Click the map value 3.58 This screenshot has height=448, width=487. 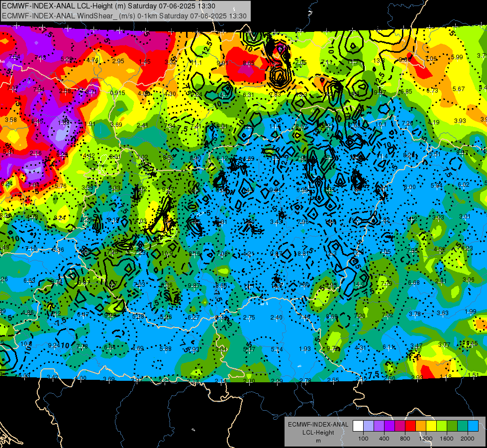(11, 119)
